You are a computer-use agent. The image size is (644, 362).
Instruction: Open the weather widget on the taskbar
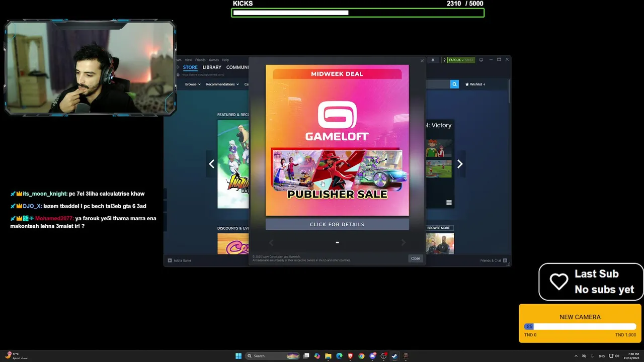16,356
